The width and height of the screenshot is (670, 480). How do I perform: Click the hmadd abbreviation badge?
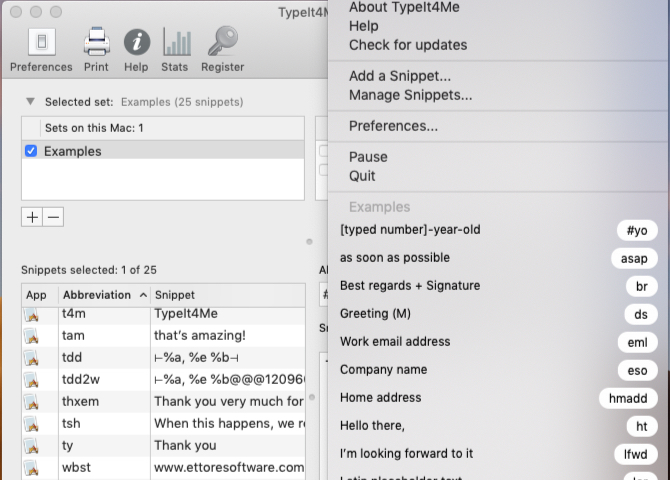coord(628,398)
